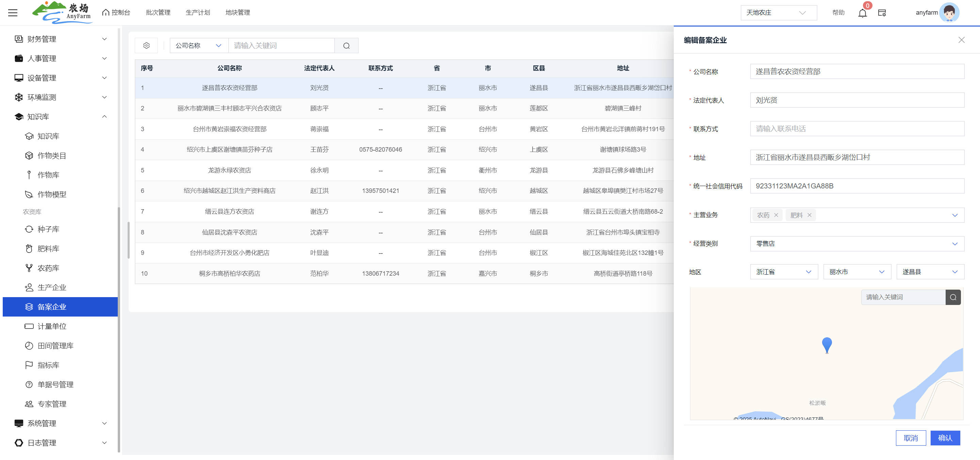Open the 丽水市 city dropdown
The image size is (980, 460).
(x=857, y=272)
